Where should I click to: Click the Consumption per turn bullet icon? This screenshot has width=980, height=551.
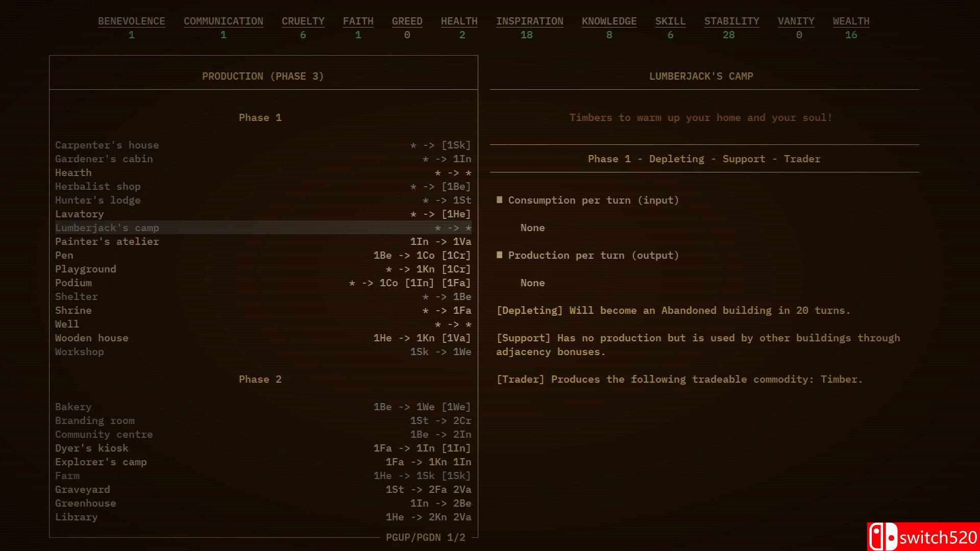(x=499, y=200)
